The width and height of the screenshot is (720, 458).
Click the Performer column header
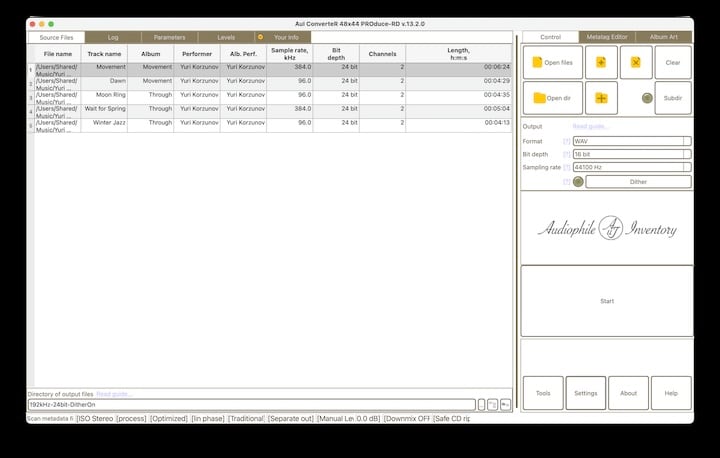coord(197,54)
